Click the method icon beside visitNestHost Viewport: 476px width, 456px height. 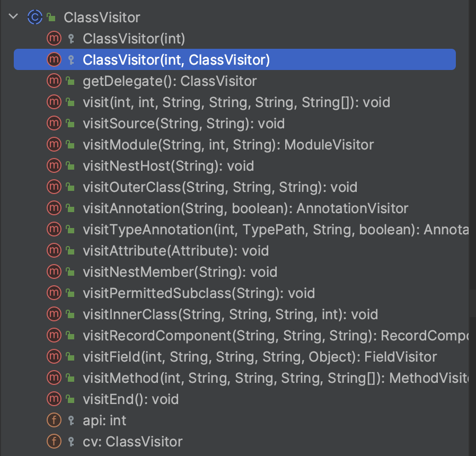click(x=55, y=165)
